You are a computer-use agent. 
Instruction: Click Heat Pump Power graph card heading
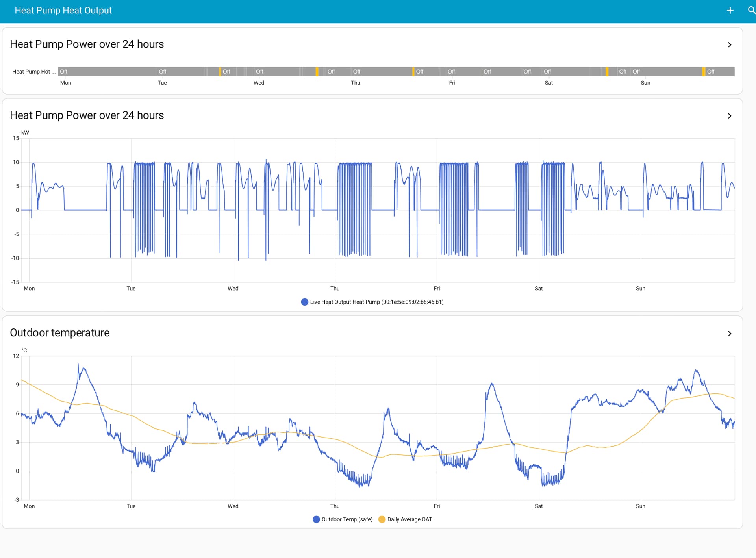pos(87,115)
